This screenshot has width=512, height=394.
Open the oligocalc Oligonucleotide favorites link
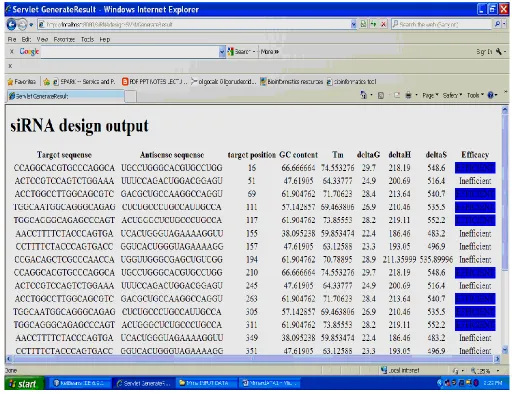[224, 81]
